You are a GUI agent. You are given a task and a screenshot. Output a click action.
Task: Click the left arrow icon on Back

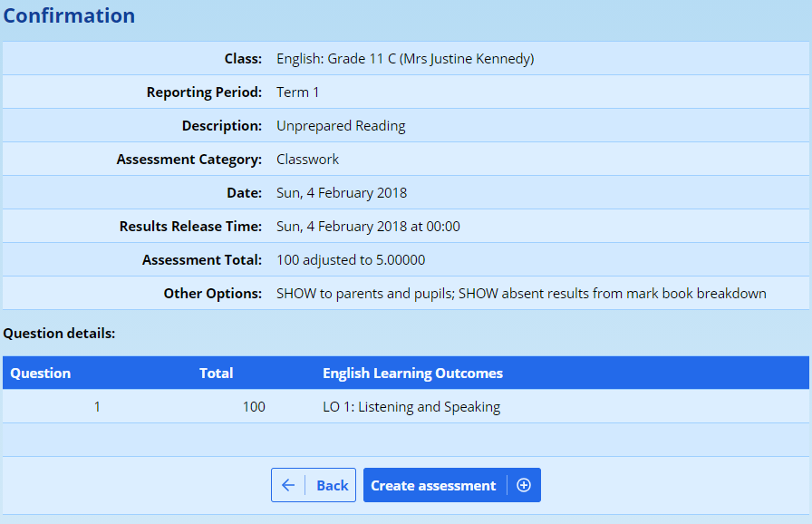point(288,485)
